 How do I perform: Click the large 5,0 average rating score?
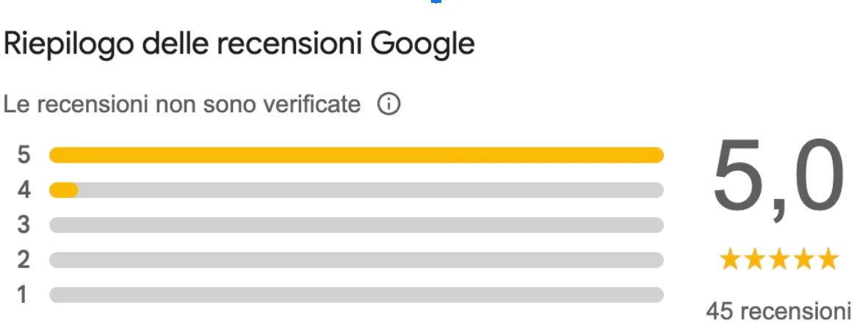[778, 175]
